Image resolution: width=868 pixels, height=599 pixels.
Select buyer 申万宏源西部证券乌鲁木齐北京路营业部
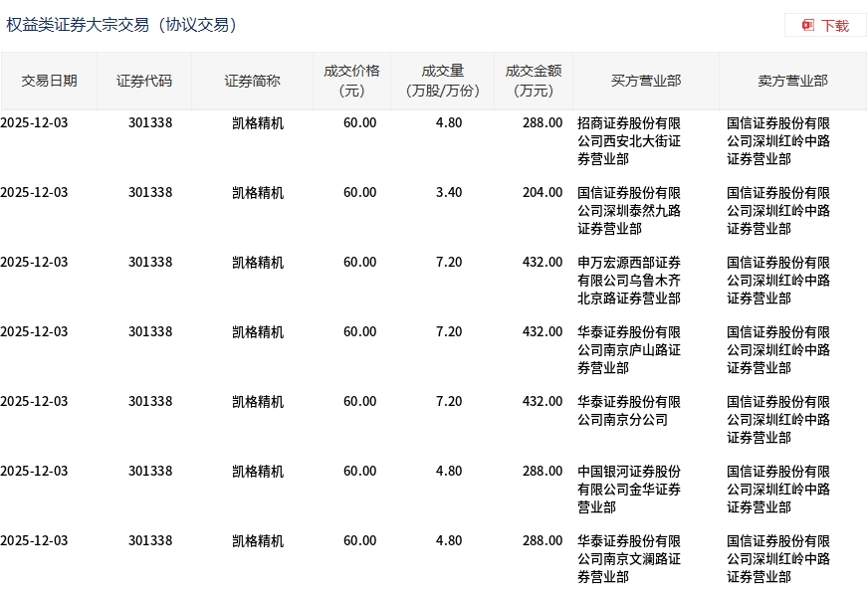coord(629,281)
